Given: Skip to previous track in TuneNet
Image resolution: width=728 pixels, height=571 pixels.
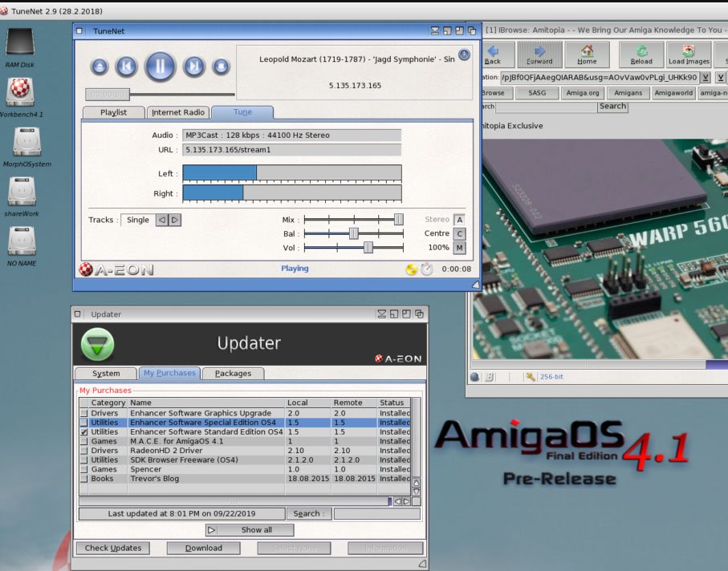Looking at the screenshot, I should pos(126,67).
